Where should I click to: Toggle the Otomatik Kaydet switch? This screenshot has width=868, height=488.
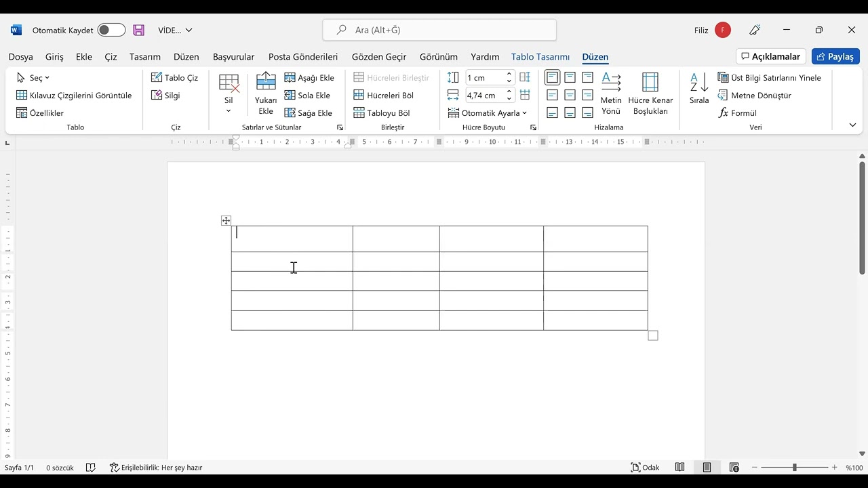[x=111, y=30]
